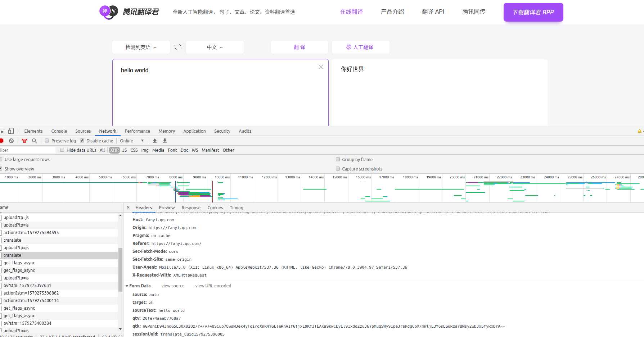This screenshot has height=337, width=644.
Task: Open the Audits panel tab
Action: 245,131
